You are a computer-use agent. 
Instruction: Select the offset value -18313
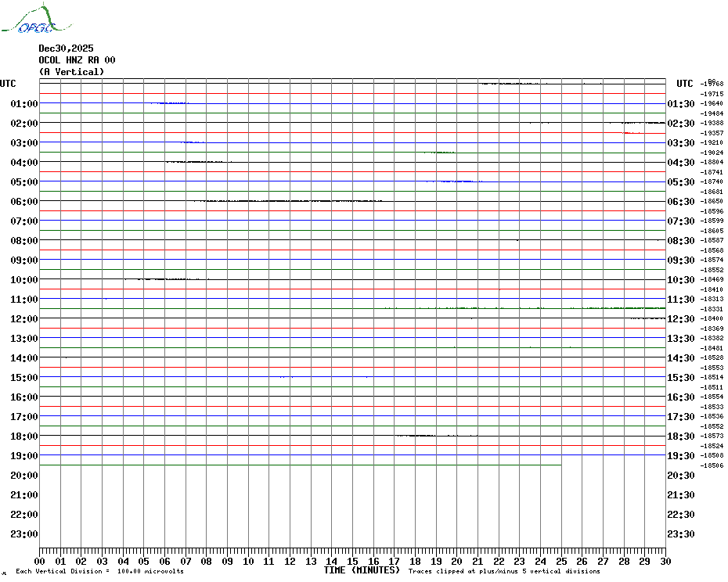point(712,299)
